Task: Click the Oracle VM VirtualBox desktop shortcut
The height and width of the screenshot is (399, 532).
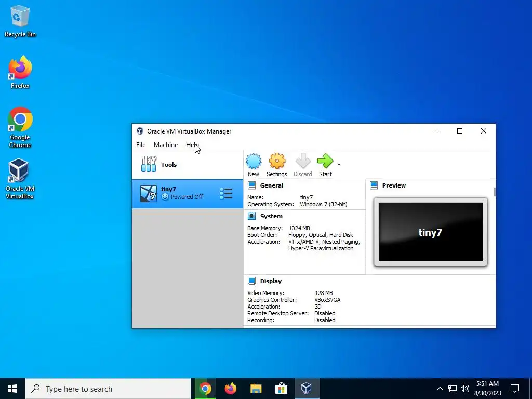Action: pos(19,179)
